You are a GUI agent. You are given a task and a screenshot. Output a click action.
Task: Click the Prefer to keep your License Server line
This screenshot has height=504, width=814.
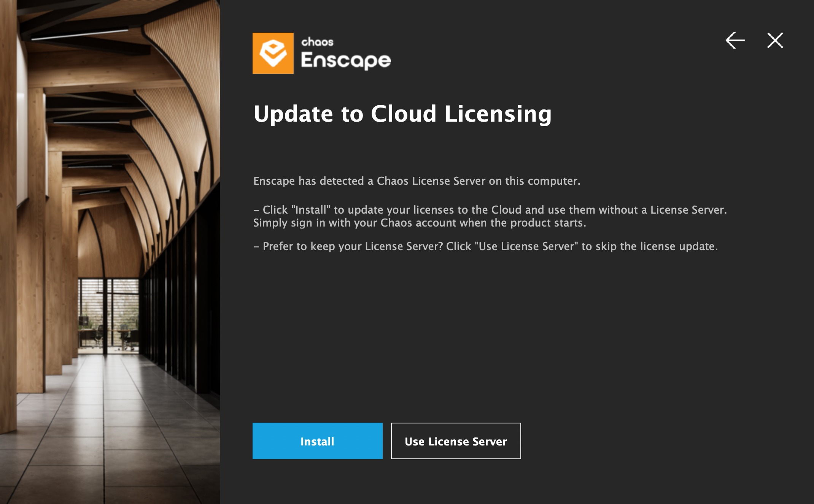pyautogui.click(x=486, y=246)
